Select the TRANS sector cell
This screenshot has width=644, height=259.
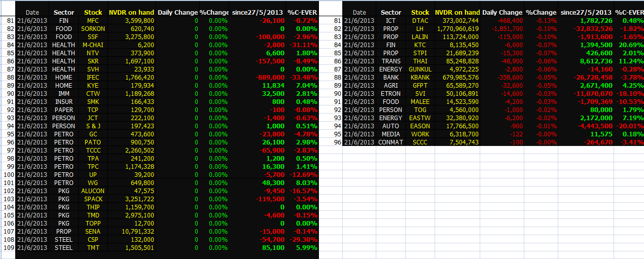(391, 61)
